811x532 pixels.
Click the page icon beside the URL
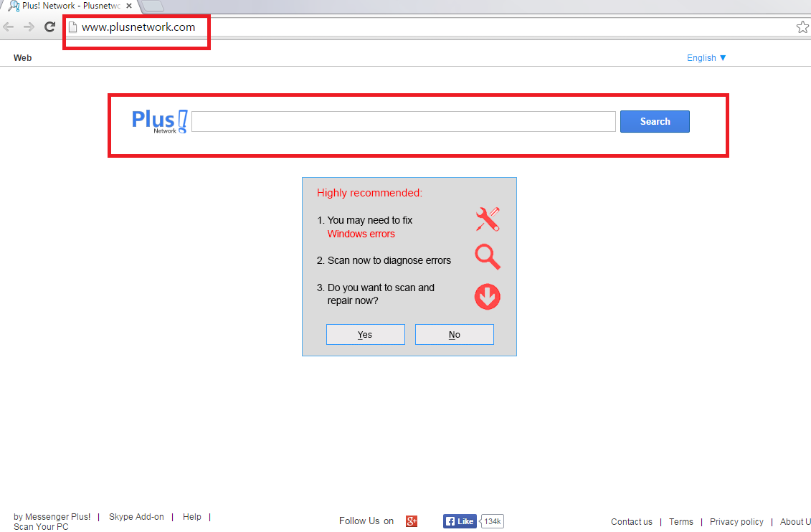tap(73, 27)
